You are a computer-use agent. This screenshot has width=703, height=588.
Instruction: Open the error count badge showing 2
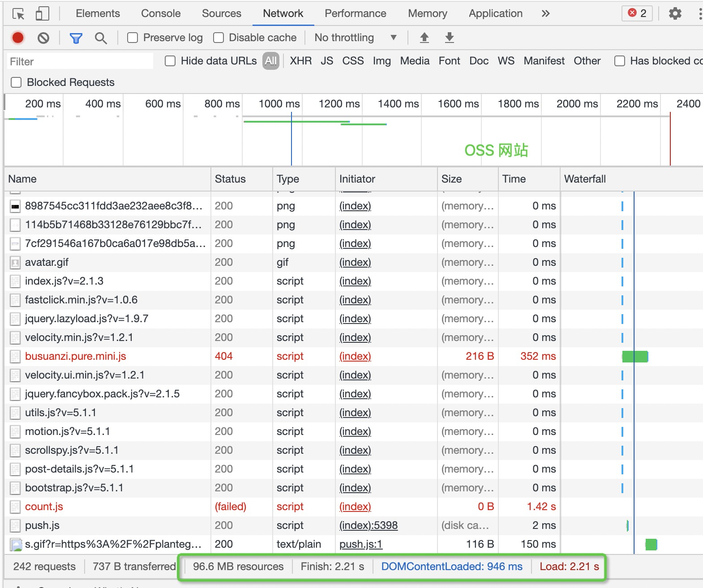coord(637,13)
